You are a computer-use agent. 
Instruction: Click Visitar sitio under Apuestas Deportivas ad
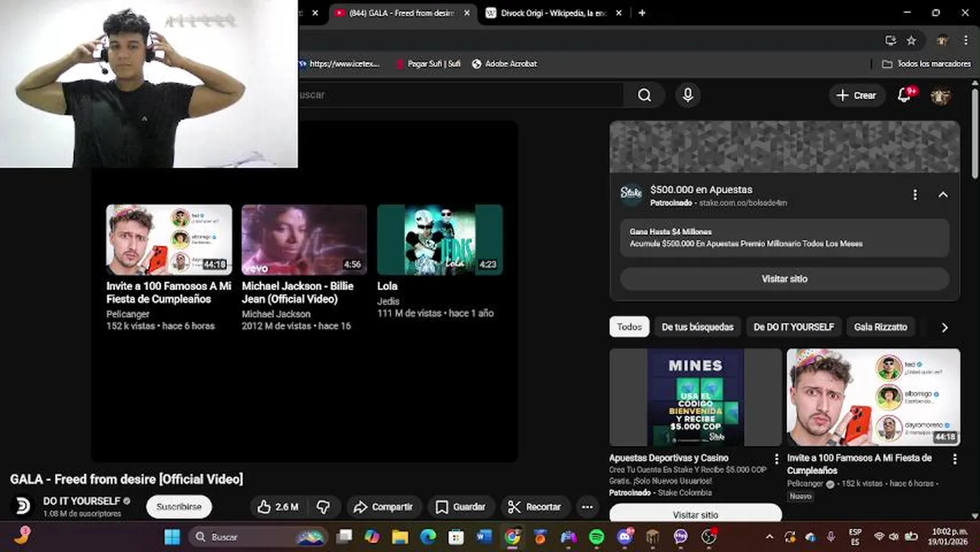[696, 514]
